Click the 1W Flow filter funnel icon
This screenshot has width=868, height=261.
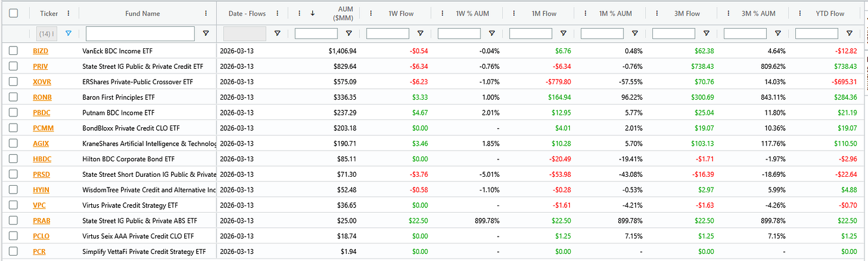pyautogui.click(x=420, y=33)
